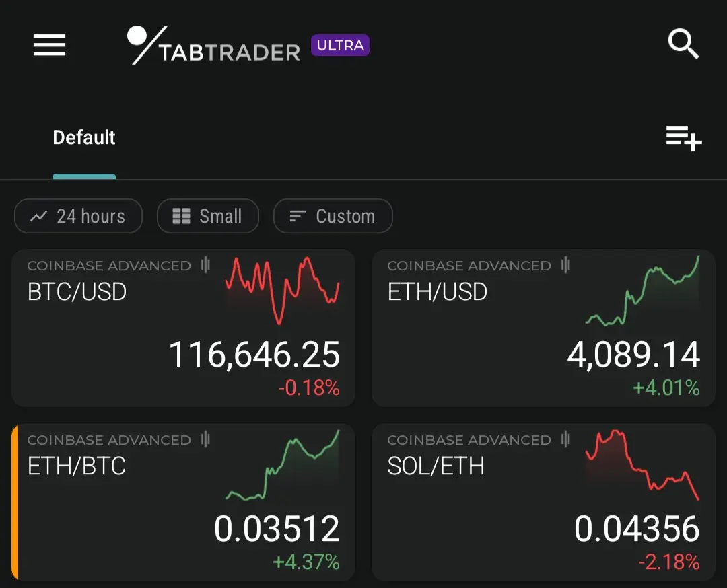The height and width of the screenshot is (588, 727).
Task: Click the SOL/ETH red sparkline chart
Action: [643, 464]
